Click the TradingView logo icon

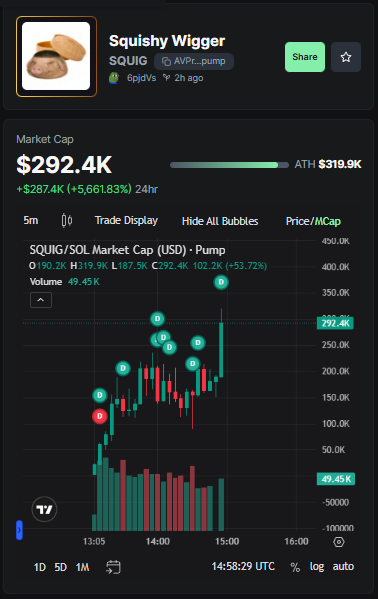tap(44, 509)
